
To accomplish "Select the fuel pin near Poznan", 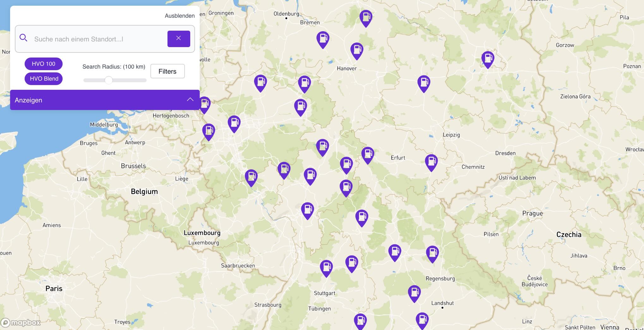I will [488, 59].
